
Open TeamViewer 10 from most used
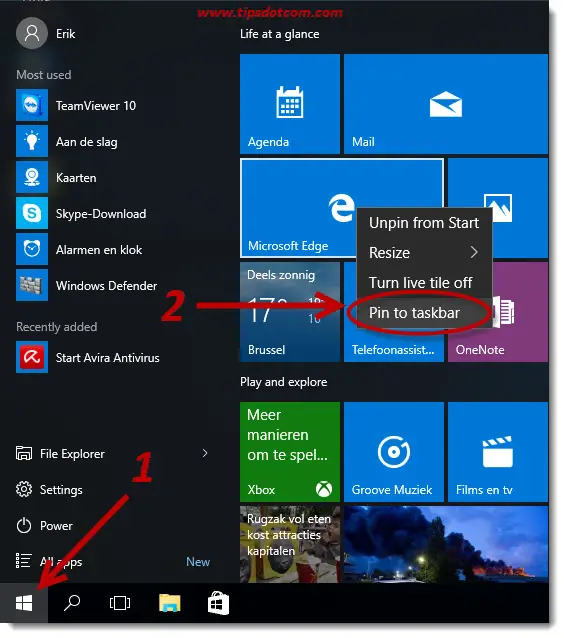96,106
